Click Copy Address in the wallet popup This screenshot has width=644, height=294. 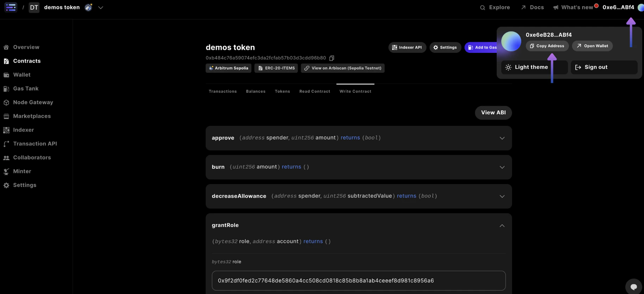tap(547, 46)
